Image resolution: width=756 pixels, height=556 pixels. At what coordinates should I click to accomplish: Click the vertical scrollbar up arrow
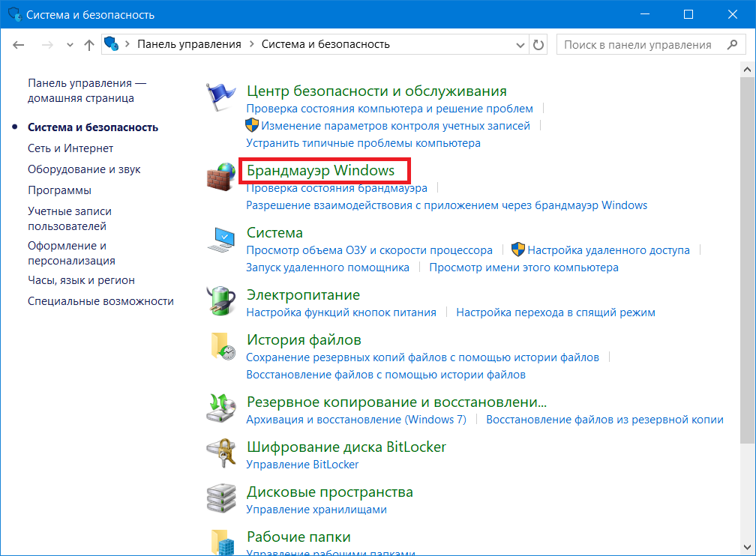747,70
